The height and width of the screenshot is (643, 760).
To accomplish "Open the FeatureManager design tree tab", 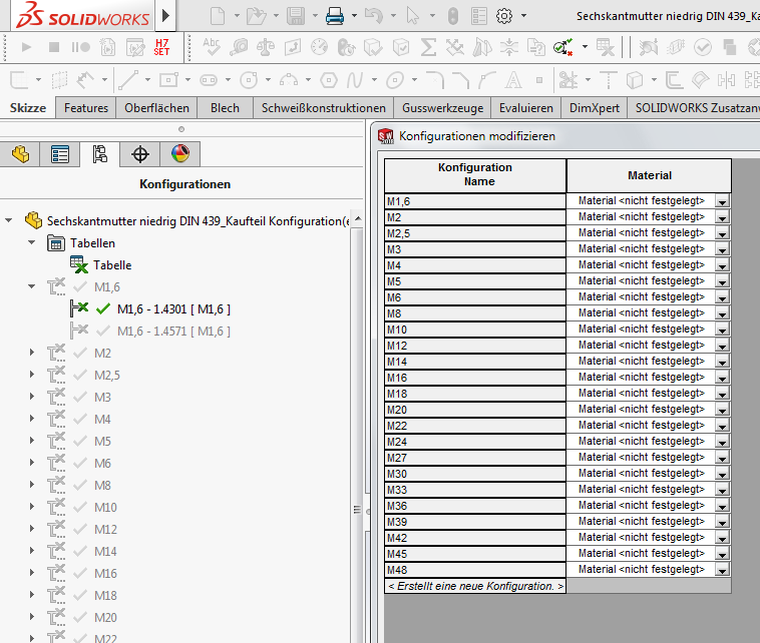I will pos(20,155).
